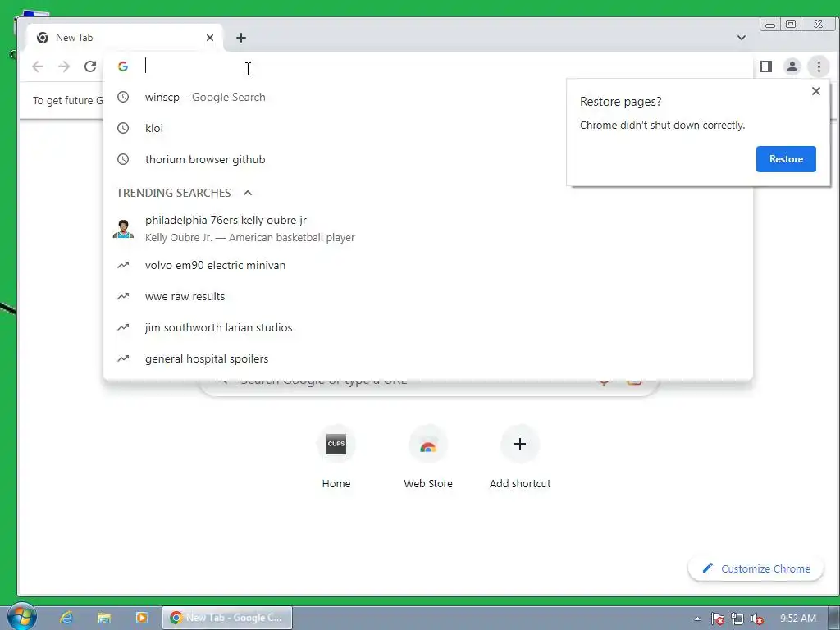Open the Windows Start menu
This screenshot has height=630, width=840.
pyautogui.click(x=21, y=617)
